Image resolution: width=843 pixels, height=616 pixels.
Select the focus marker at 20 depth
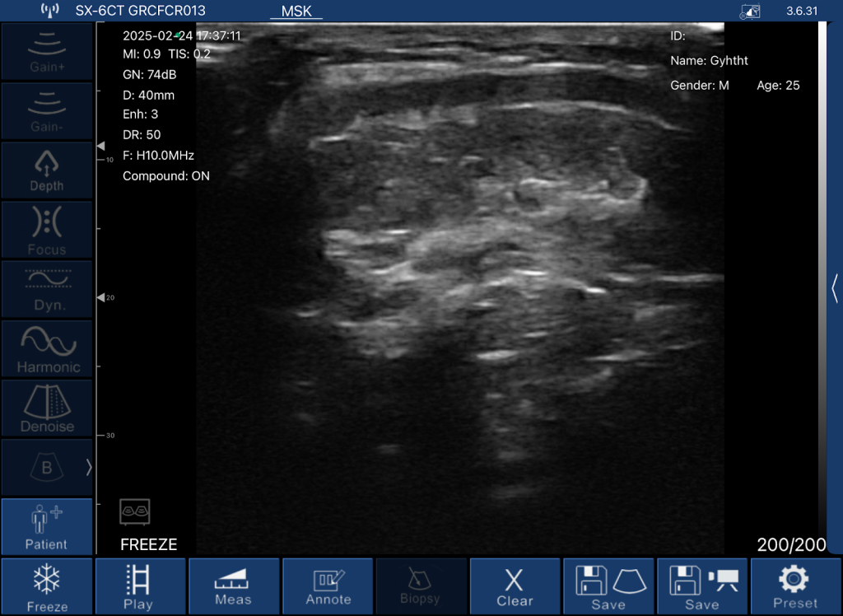point(101,297)
